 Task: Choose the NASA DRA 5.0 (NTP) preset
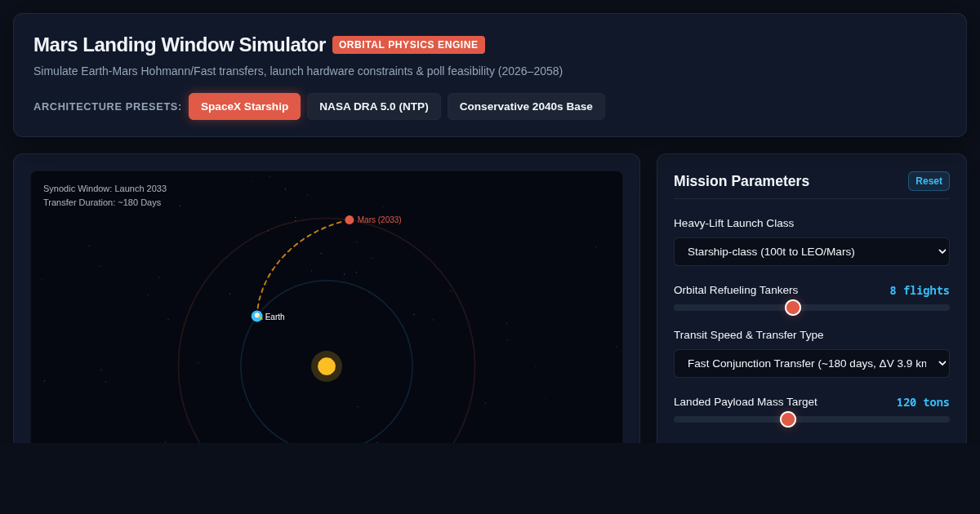(x=374, y=106)
